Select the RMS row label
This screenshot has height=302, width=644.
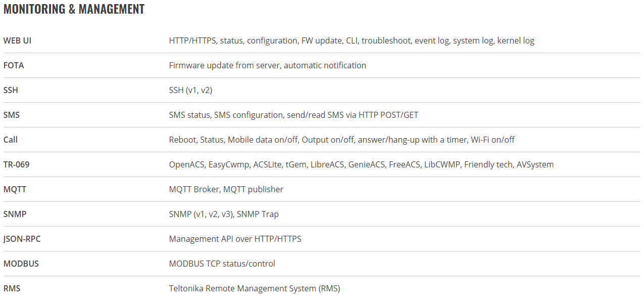click(12, 288)
